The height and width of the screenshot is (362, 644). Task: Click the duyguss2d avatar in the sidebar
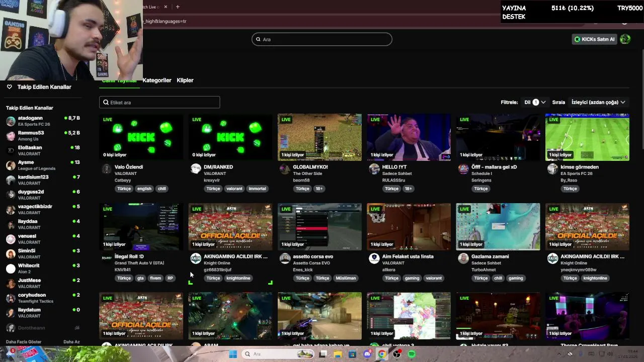pyautogui.click(x=11, y=195)
